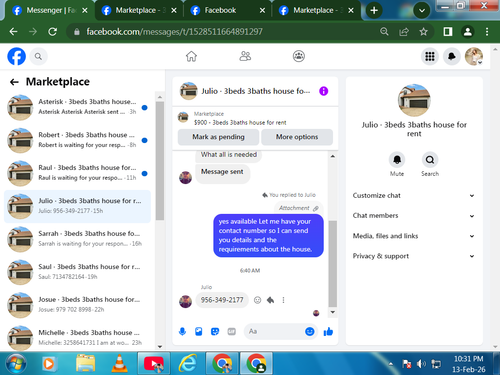
Task: Search in conversation with the magnifier icon
Action: [430, 160]
